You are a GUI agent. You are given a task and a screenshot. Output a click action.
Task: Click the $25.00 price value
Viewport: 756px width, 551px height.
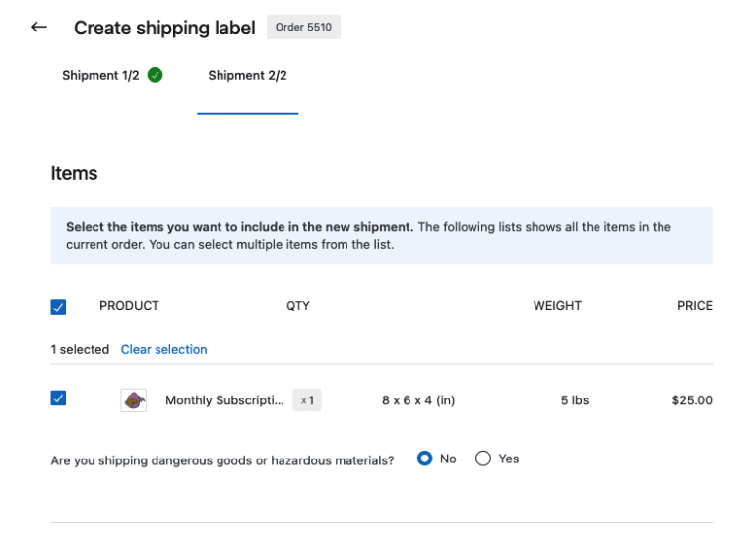tap(692, 400)
